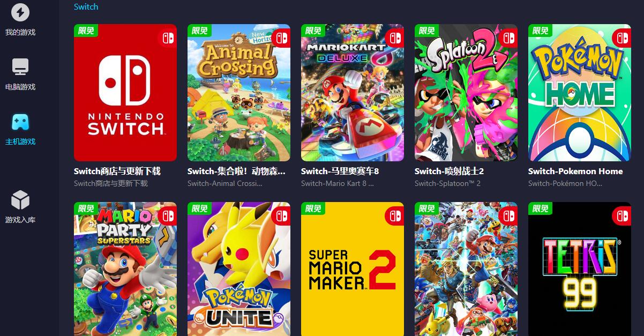Open the 主机游戏 sidebar tab label
This screenshot has width=644, height=336.
(20, 141)
